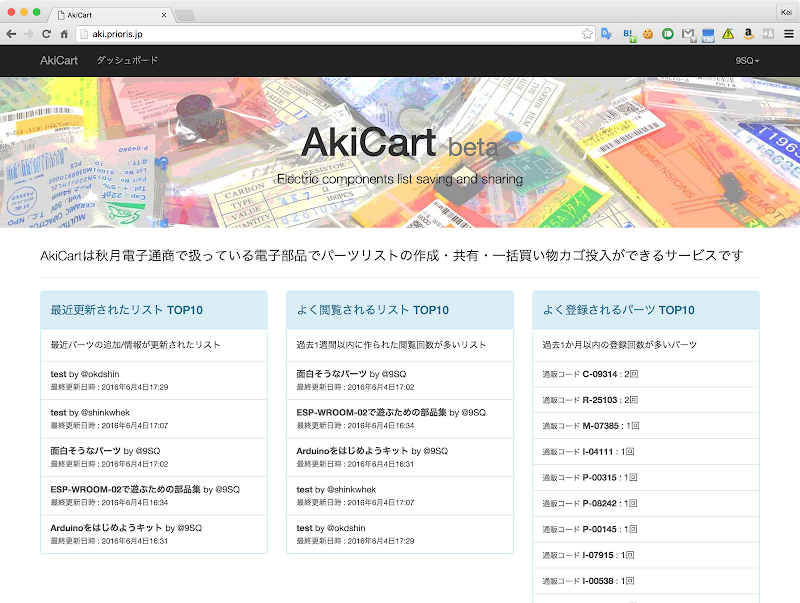Viewport: 800px width, 603px height.
Task: Select part code M-07385
Action: (646, 426)
